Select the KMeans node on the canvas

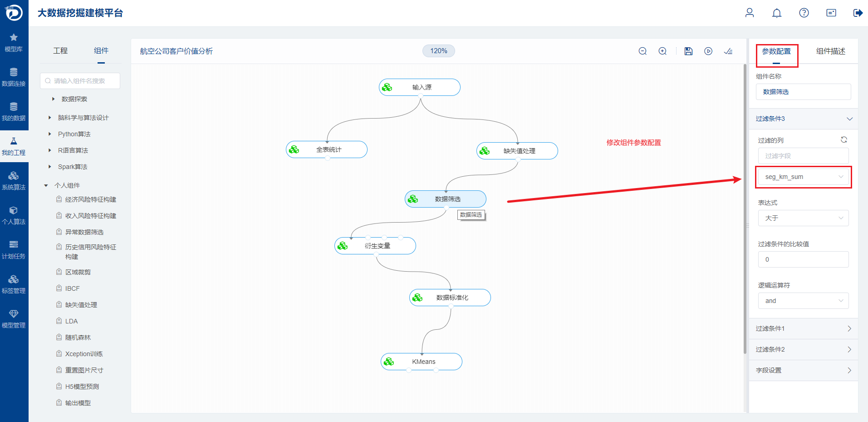click(422, 362)
